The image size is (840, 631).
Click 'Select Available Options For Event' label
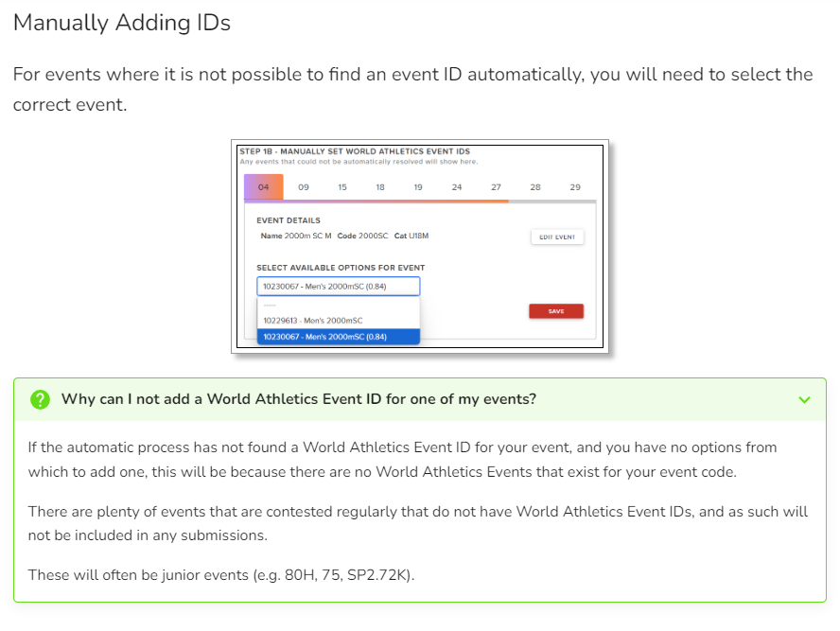coord(341,268)
